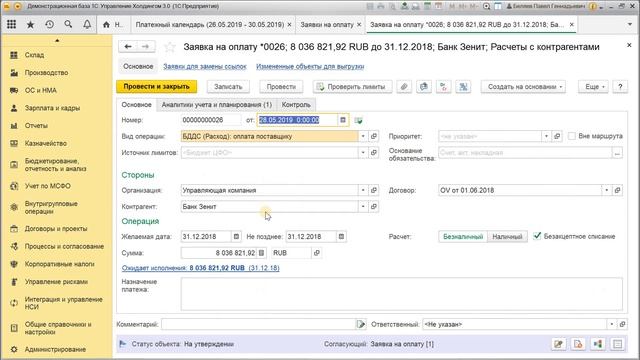Image resolution: width=640 pixels, height=360 pixels.
Task: Open global search magnifier icon
Action: (x=68, y=24)
